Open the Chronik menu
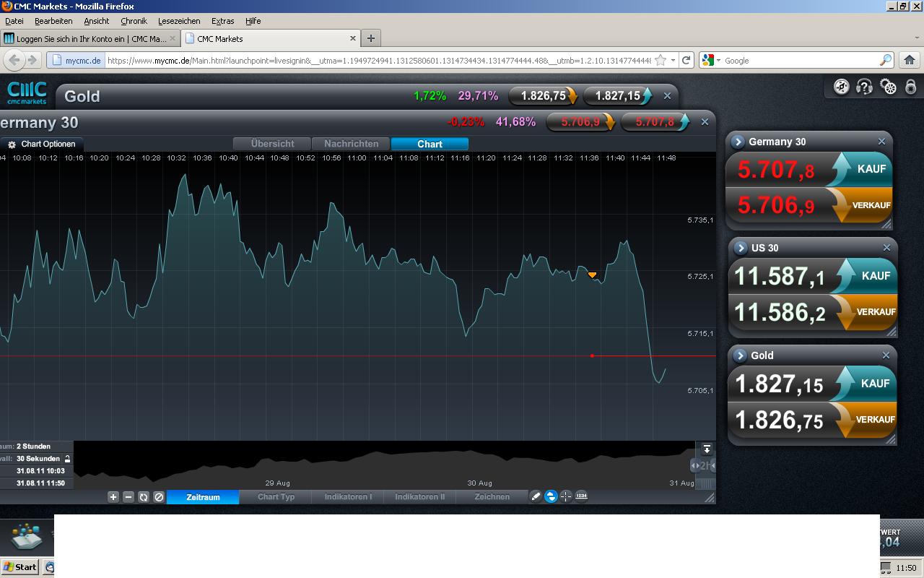Viewport: 924px width, 578px height. pyautogui.click(x=134, y=21)
